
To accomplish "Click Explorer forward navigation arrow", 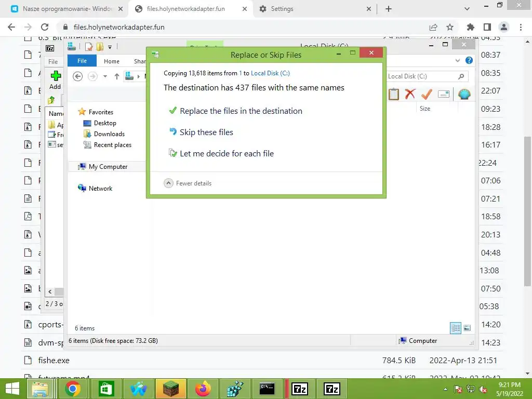I will tap(92, 76).
